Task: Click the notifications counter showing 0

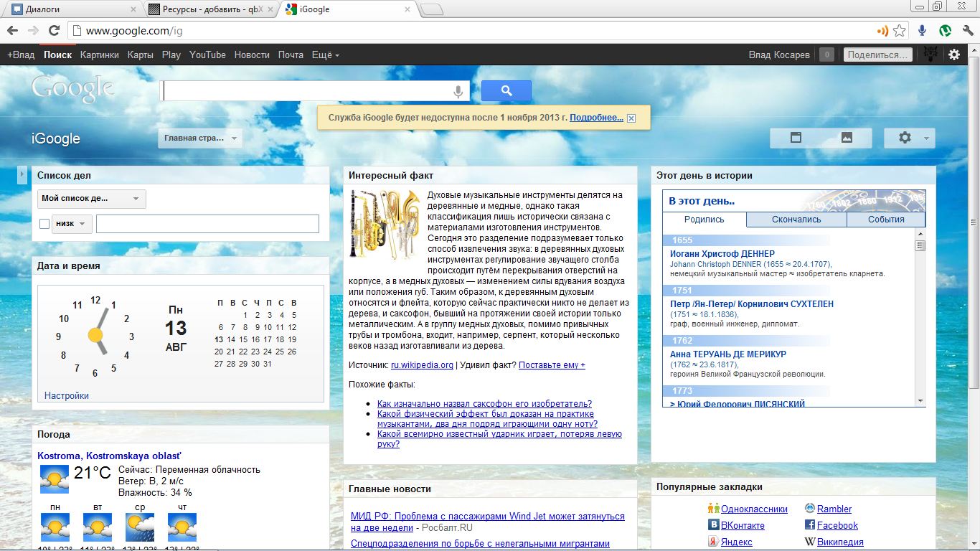Action: pos(826,55)
